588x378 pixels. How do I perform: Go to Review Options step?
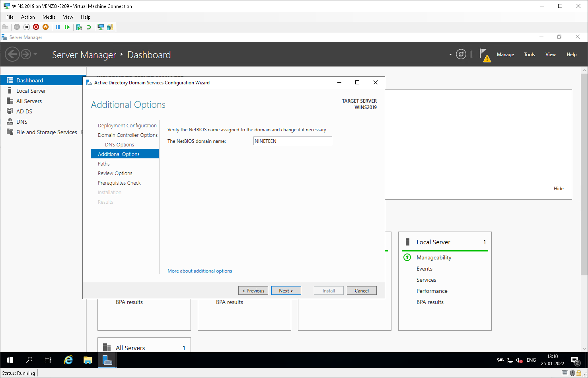pyautogui.click(x=115, y=173)
